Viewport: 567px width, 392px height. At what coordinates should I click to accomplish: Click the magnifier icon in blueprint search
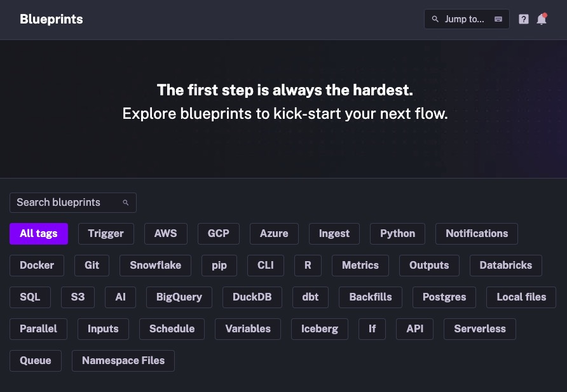(126, 203)
